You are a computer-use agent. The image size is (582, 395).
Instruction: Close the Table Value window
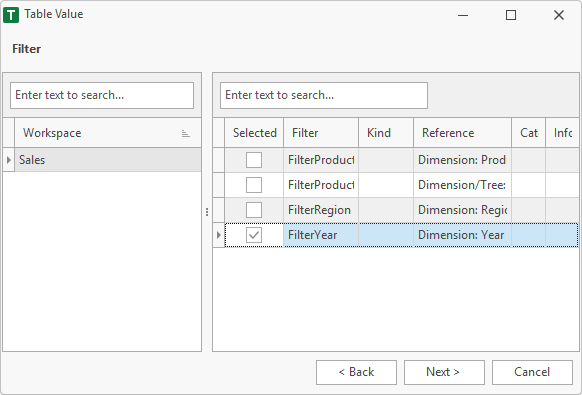pyautogui.click(x=559, y=15)
